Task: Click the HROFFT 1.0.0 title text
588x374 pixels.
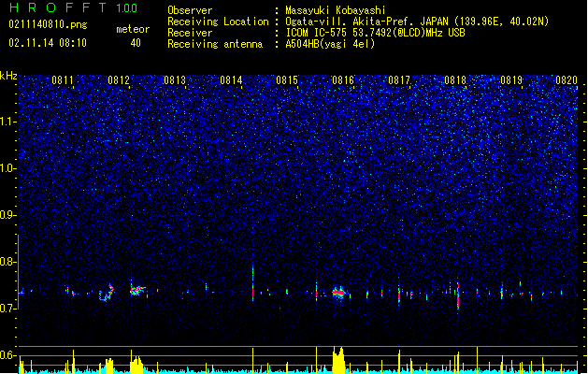Action: coord(73,7)
